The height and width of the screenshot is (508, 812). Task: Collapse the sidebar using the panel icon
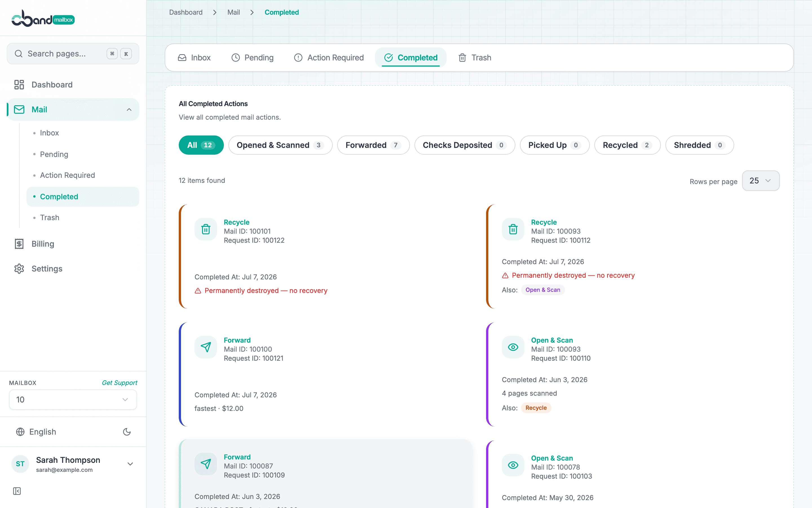point(17,491)
